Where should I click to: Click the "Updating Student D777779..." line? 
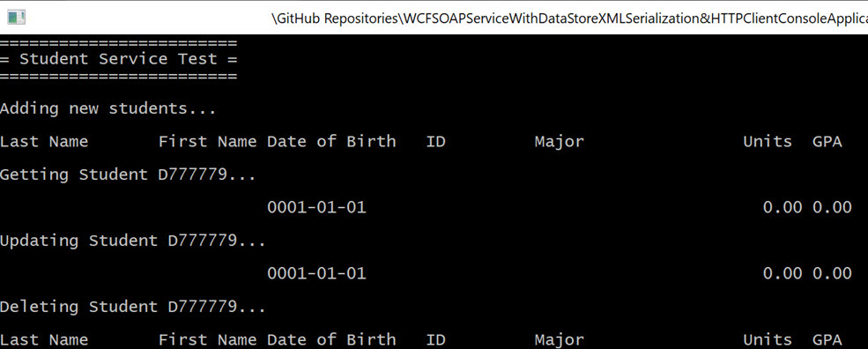[133, 241]
